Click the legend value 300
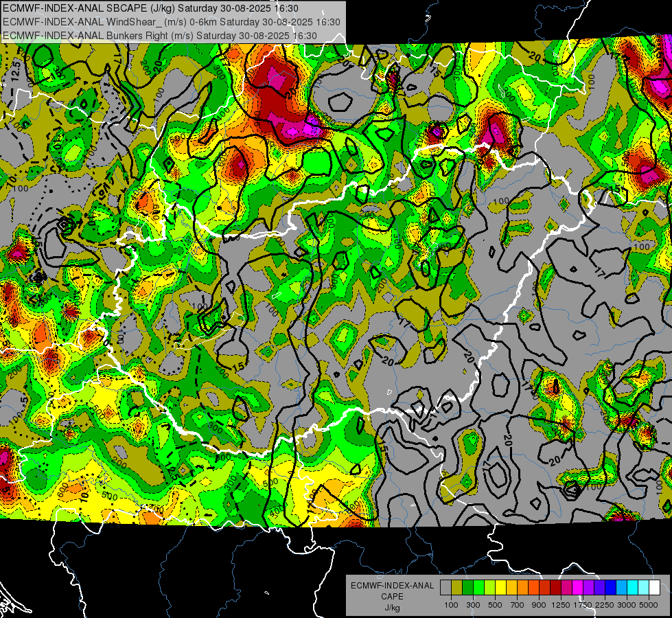The height and width of the screenshot is (618, 672). pos(473,605)
